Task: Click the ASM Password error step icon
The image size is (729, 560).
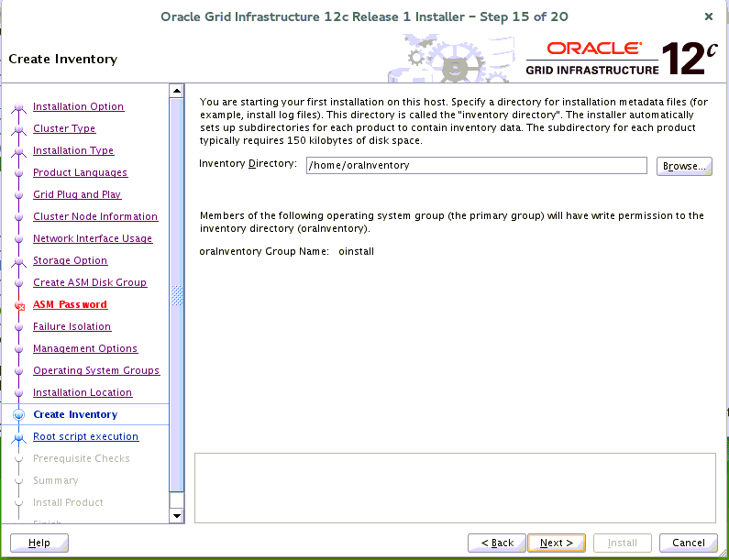Action: (x=19, y=305)
